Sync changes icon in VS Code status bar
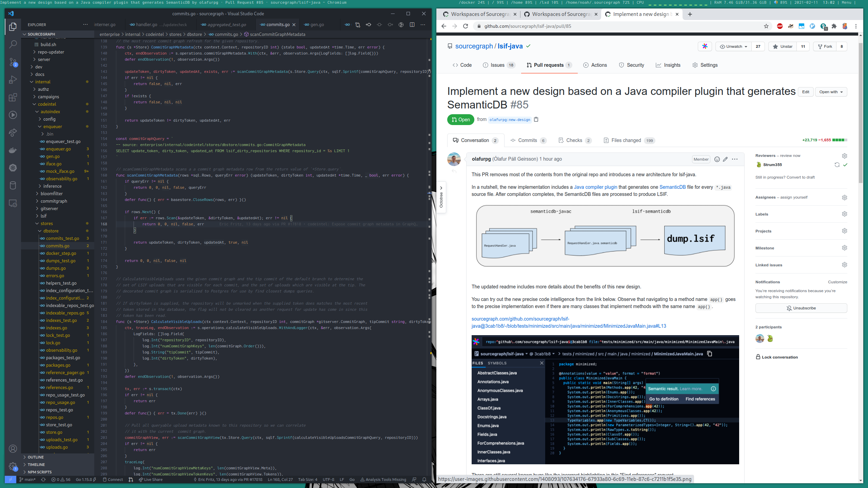This screenshot has width=868, height=488. (x=43, y=480)
